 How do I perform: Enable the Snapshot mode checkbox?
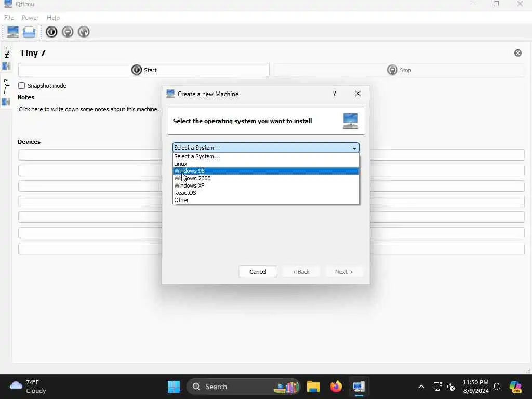coord(22,86)
